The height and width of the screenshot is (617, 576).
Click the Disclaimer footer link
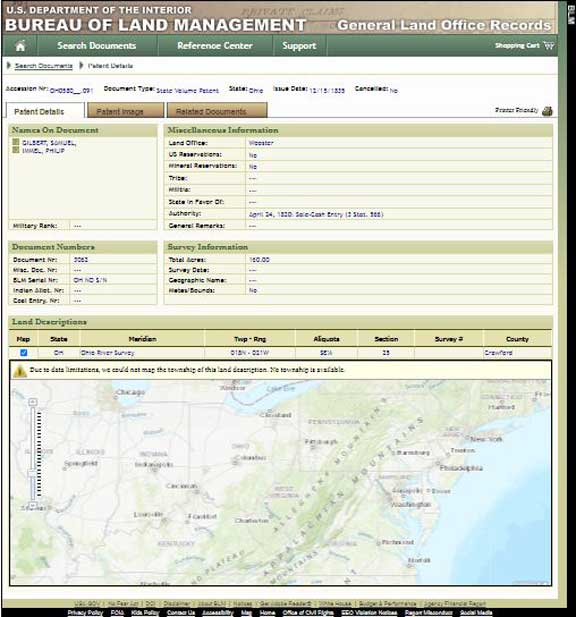pos(177,603)
